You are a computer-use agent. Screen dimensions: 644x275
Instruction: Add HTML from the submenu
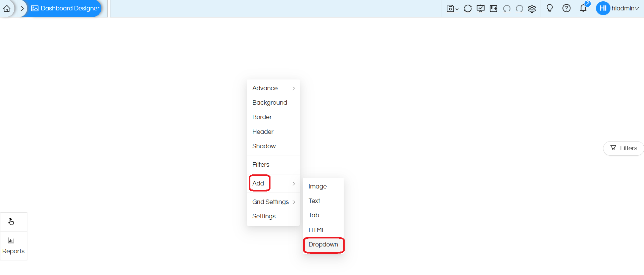coord(323,230)
